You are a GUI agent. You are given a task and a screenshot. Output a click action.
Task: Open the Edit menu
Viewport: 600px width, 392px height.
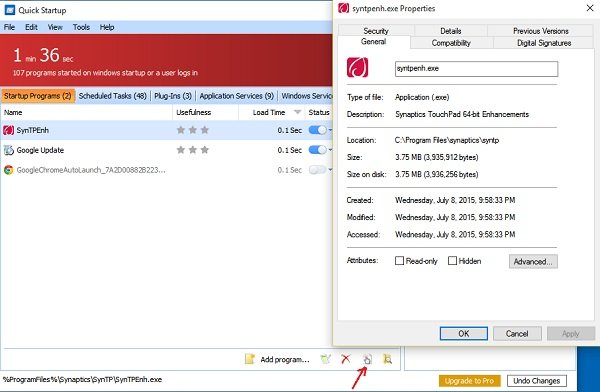pos(31,27)
